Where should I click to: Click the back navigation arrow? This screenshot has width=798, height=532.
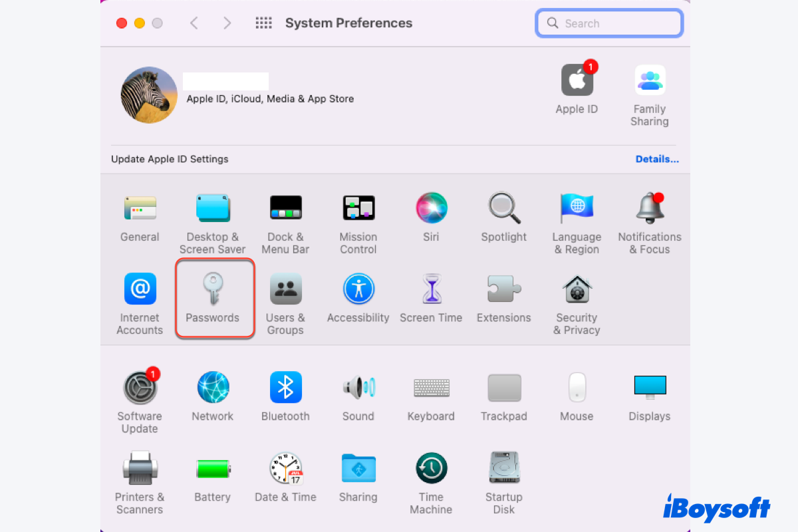click(194, 23)
